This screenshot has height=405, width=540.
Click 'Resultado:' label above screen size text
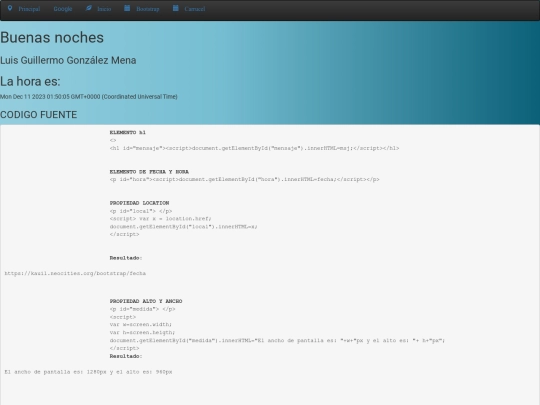coord(126,356)
